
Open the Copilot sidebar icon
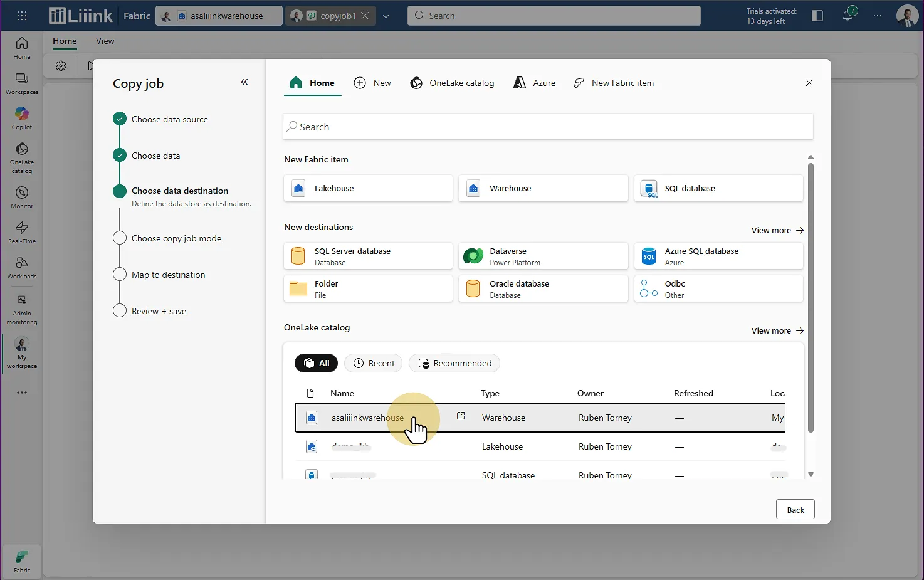tap(22, 118)
